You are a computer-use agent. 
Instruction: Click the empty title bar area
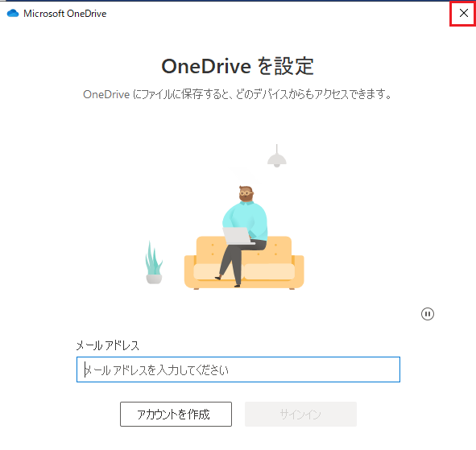tap(273, 14)
